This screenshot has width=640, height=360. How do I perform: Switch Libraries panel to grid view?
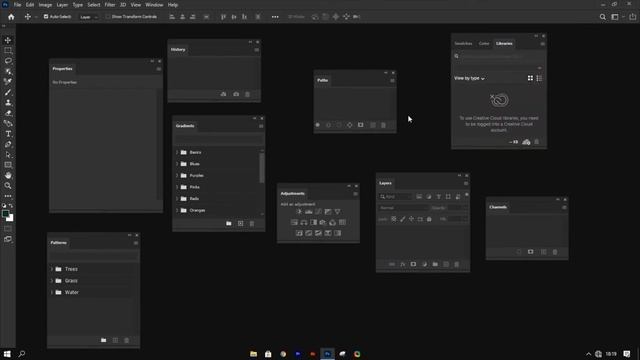pos(530,78)
